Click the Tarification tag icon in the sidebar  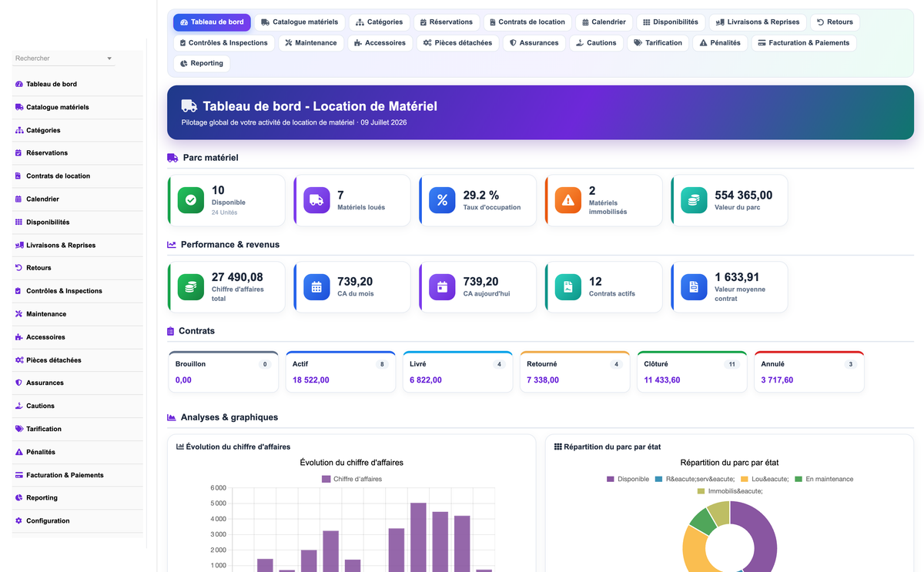click(18, 429)
